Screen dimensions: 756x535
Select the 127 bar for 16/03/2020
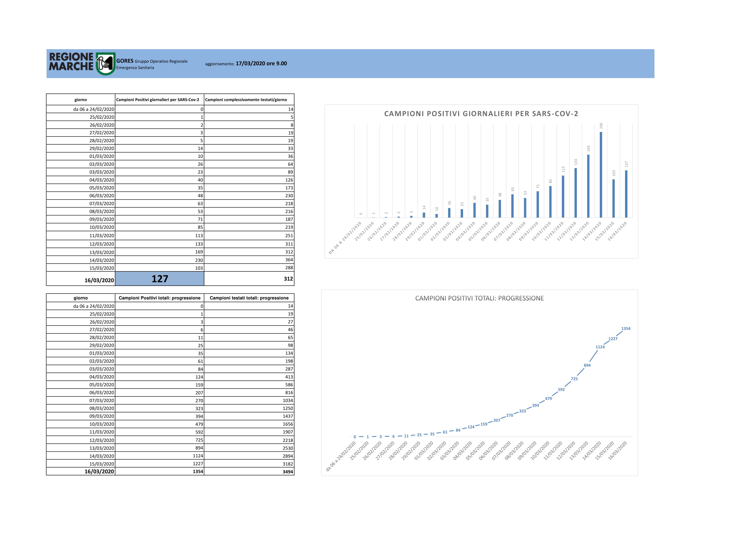point(626,194)
